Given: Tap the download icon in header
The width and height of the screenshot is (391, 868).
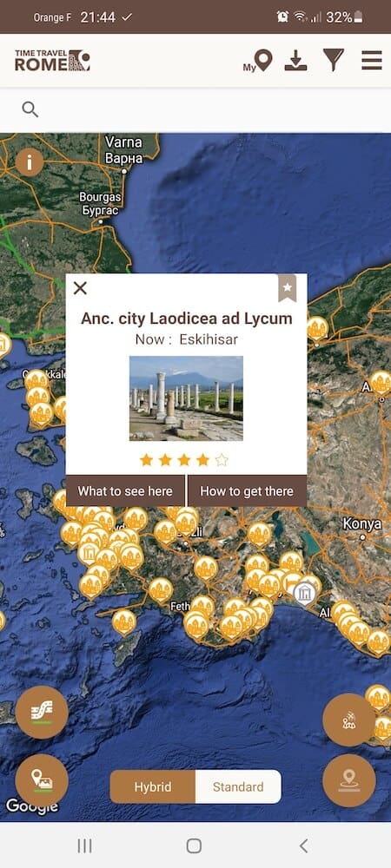Looking at the screenshot, I should point(295,61).
